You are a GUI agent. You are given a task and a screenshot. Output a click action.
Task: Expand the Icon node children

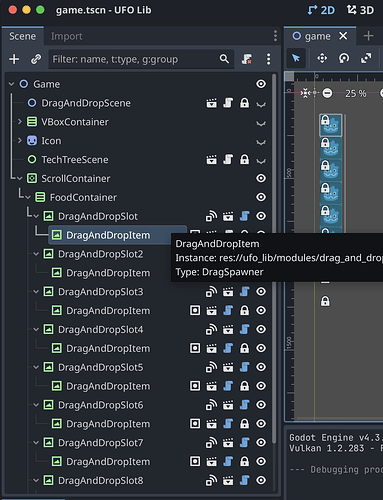click(x=20, y=141)
